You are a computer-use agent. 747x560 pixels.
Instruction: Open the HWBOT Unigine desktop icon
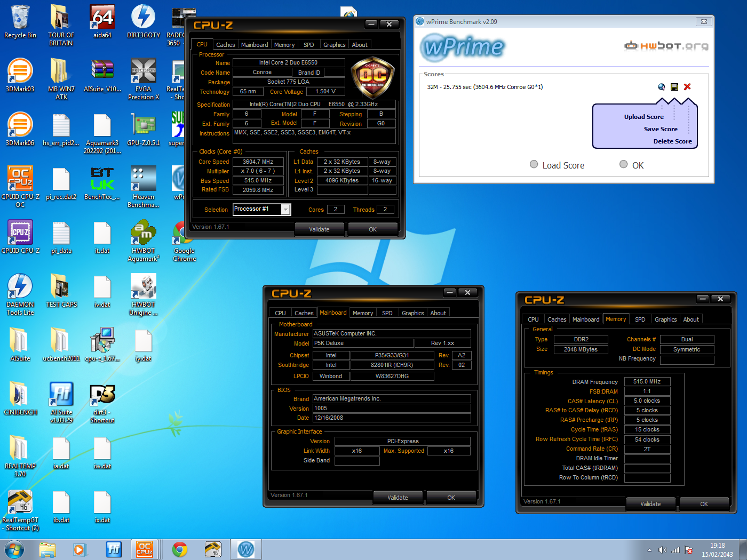coord(144,294)
